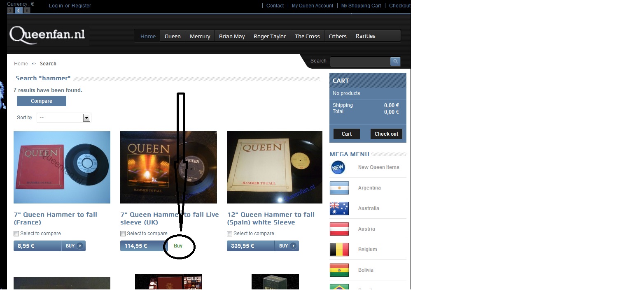
Task: Open the Bolivia flag icon
Action: 339,270
